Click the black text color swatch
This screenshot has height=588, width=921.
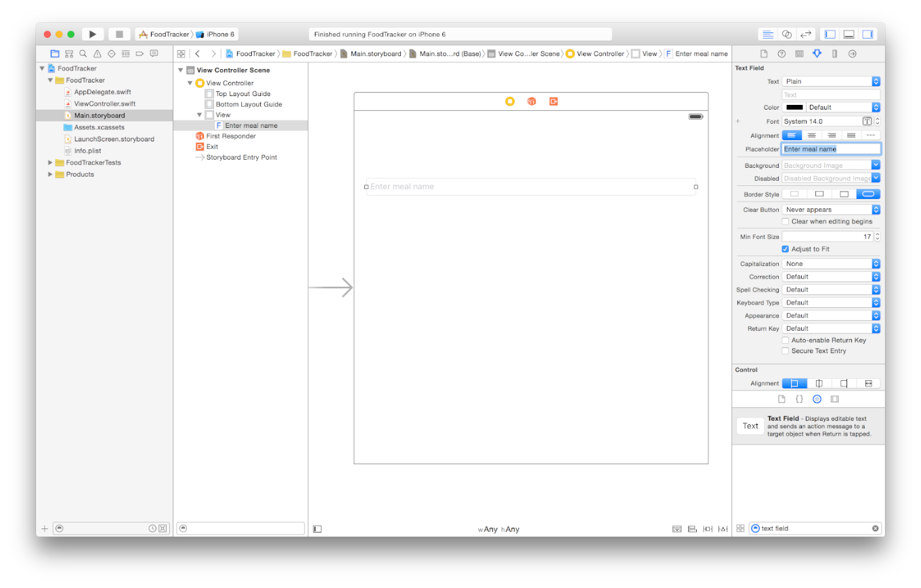[x=794, y=107]
